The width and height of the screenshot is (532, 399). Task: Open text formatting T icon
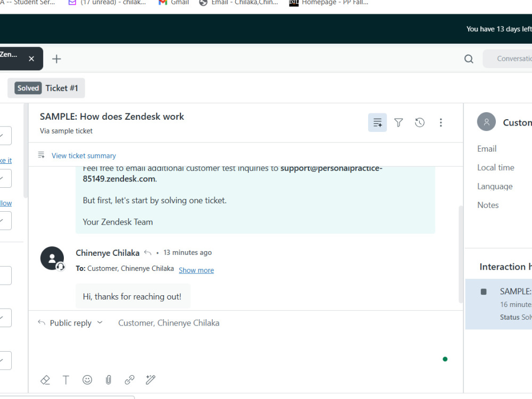(x=66, y=380)
